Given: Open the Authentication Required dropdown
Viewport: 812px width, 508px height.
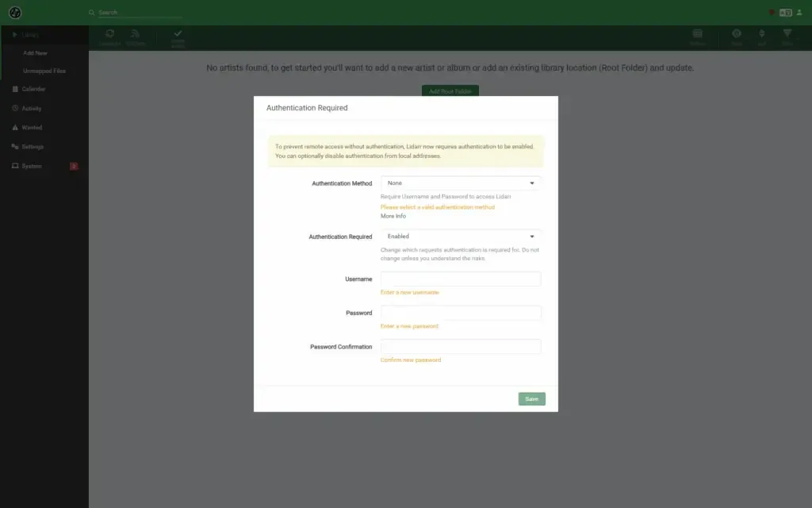Looking at the screenshot, I should pyautogui.click(x=461, y=236).
